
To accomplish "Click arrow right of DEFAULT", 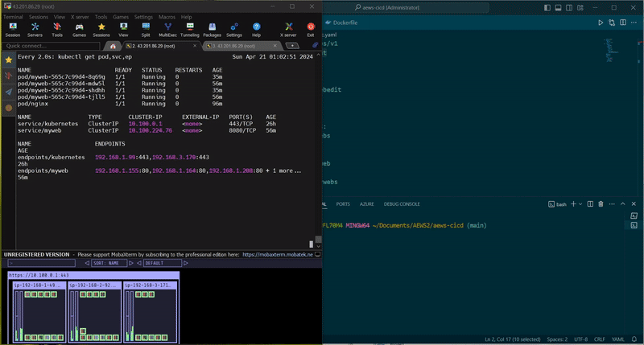I will (x=186, y=263).
